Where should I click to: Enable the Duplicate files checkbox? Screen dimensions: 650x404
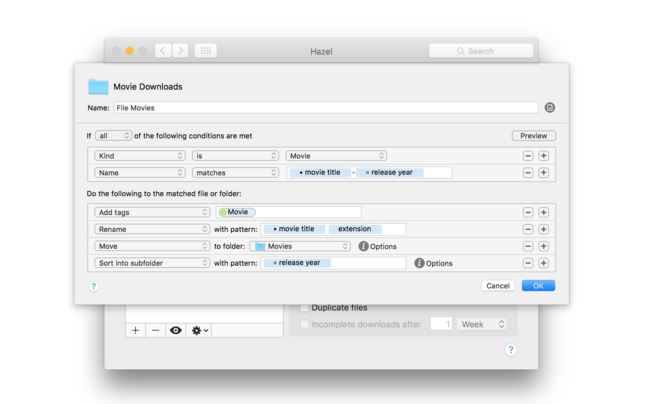[x=305, y=307]
